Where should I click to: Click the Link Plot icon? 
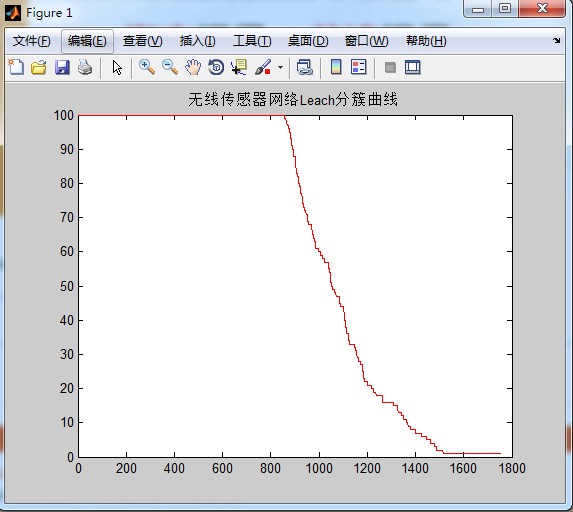[x=305, y=68]
